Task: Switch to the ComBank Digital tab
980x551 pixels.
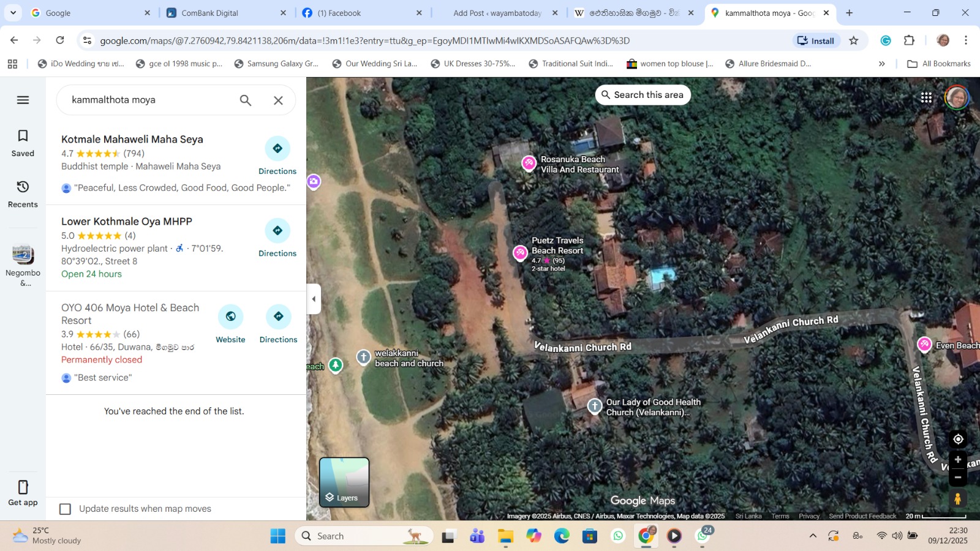Action: pyautogui.click(x=210, y=13)
